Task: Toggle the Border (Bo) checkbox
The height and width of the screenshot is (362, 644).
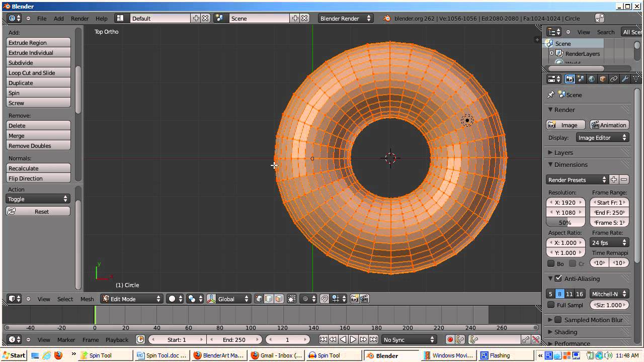Action: [x=551, y=263]
